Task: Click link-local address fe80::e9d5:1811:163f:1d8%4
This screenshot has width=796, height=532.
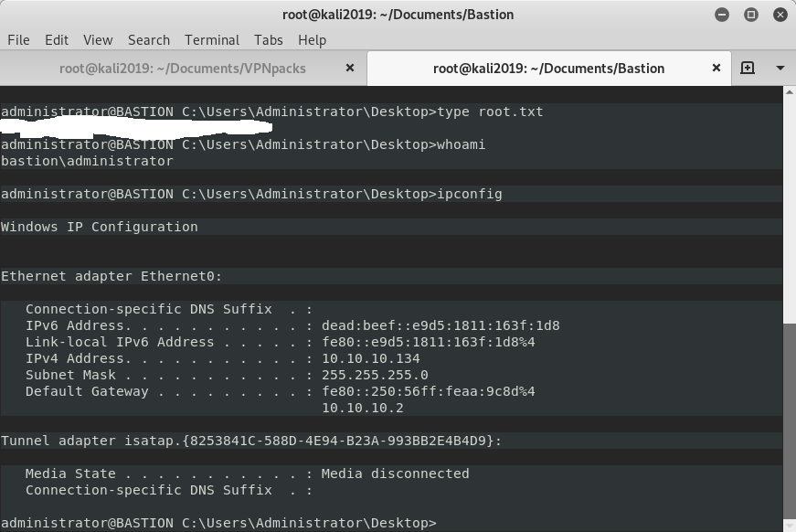Action: click(429, 342)
